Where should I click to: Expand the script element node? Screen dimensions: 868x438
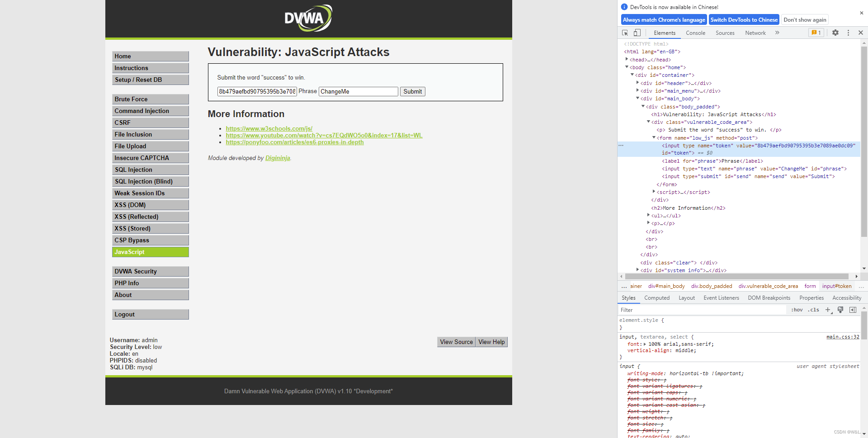(x=654, y=192)
